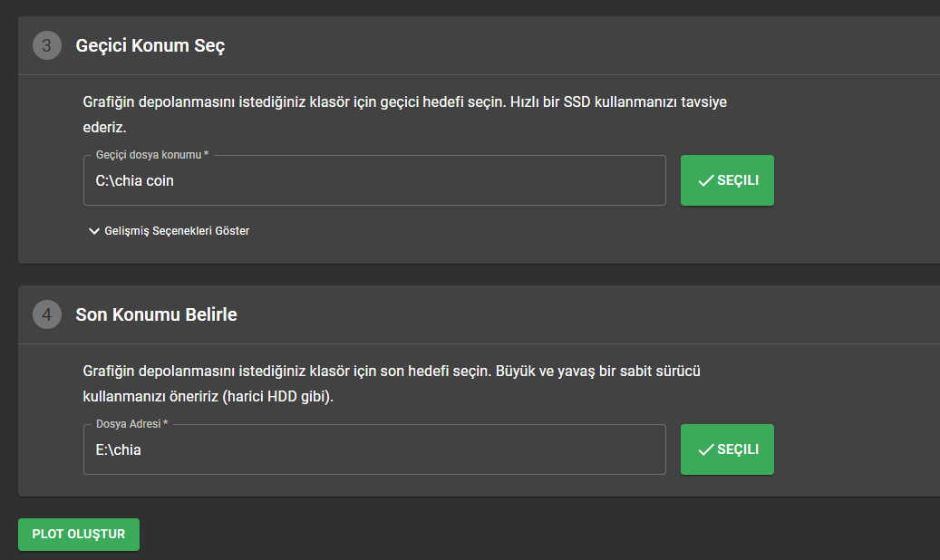This screenshot has height=560, width=940.
Task: Click the step 3 number circle
Action: (x=46, y=45)
